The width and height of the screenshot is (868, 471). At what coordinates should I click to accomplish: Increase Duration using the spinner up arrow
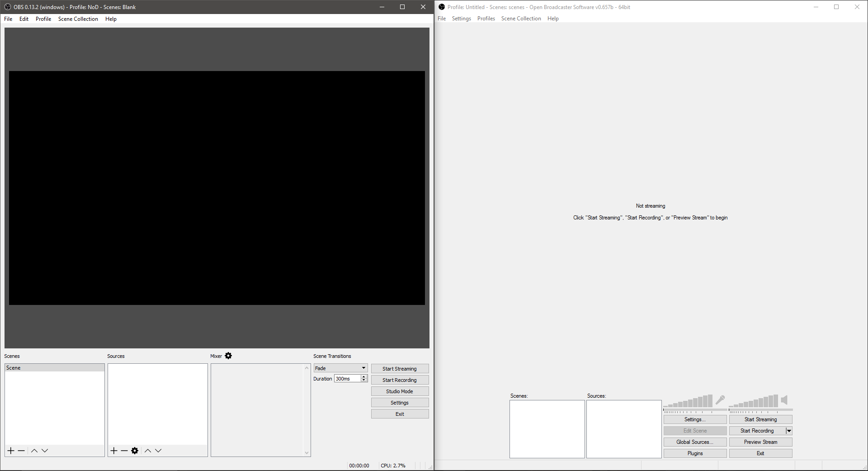point(364,377)
